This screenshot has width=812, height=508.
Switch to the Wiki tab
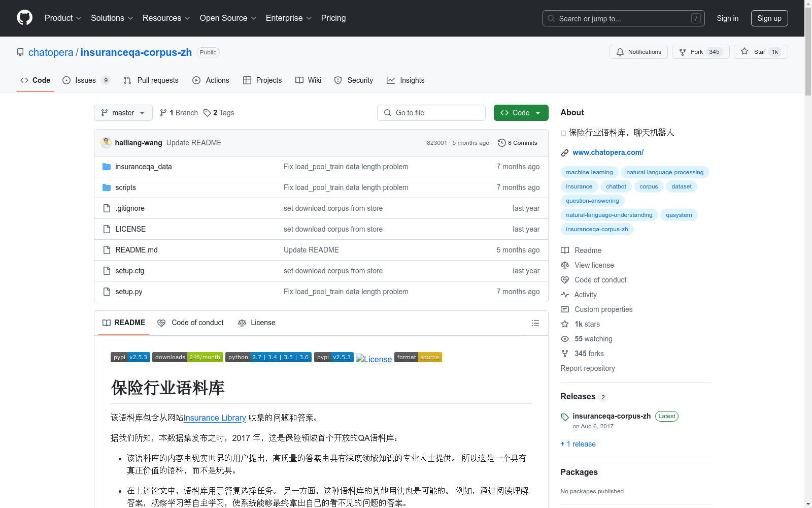point(309,80)
